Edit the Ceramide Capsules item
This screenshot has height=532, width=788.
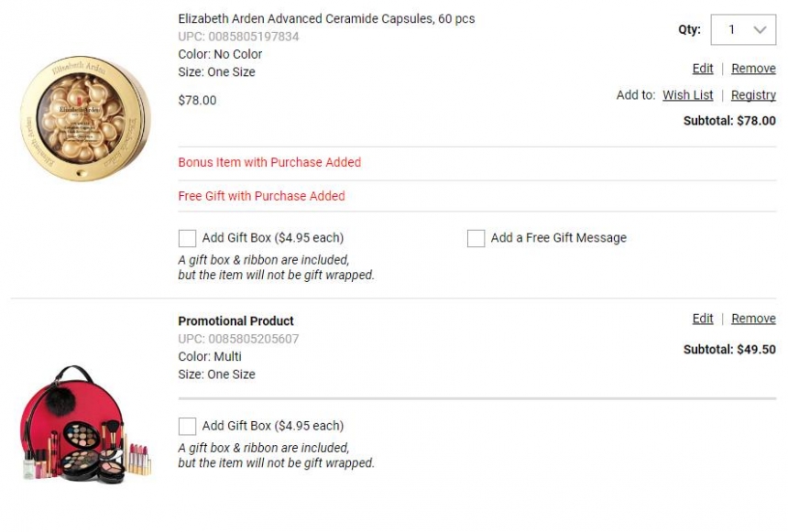click(x=702, y=68)
